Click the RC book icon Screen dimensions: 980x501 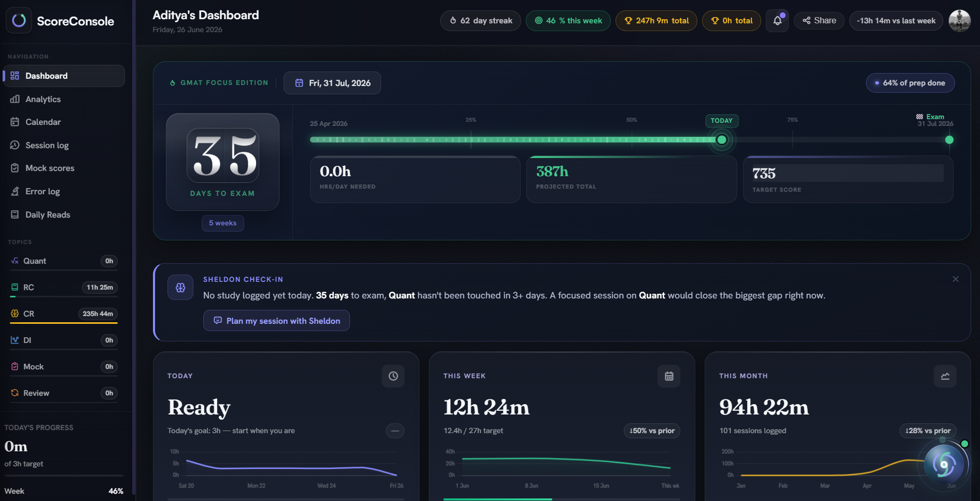15,287
